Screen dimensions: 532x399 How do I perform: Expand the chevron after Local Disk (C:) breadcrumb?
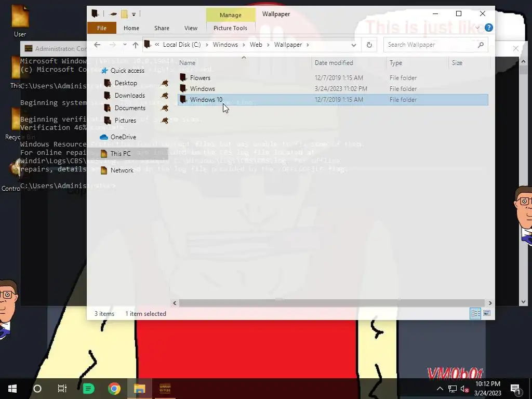click(x=207, y=45)
